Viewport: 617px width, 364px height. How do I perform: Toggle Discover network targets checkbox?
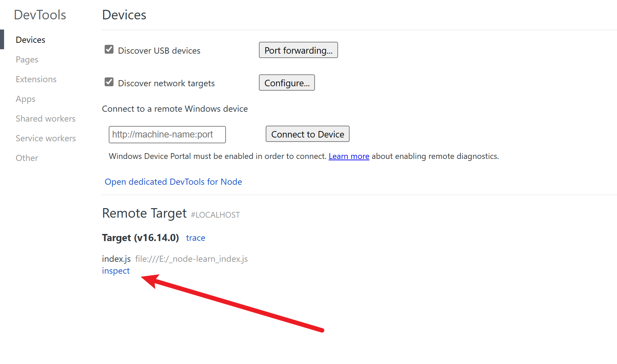pos(109,82)
